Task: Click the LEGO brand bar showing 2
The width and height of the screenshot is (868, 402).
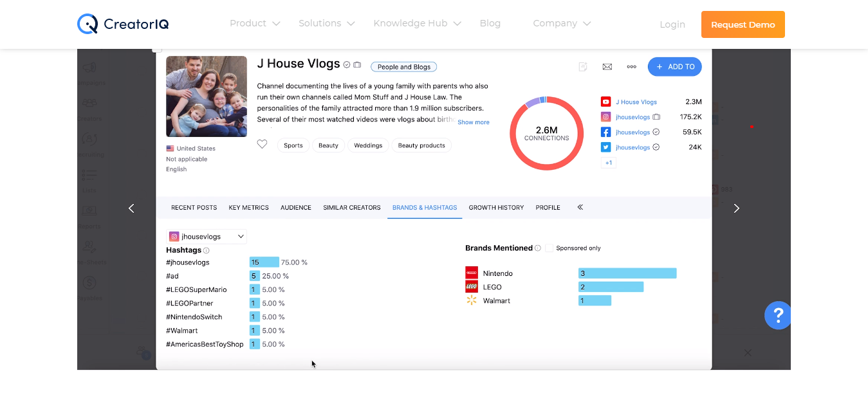Action: [611, 287]
